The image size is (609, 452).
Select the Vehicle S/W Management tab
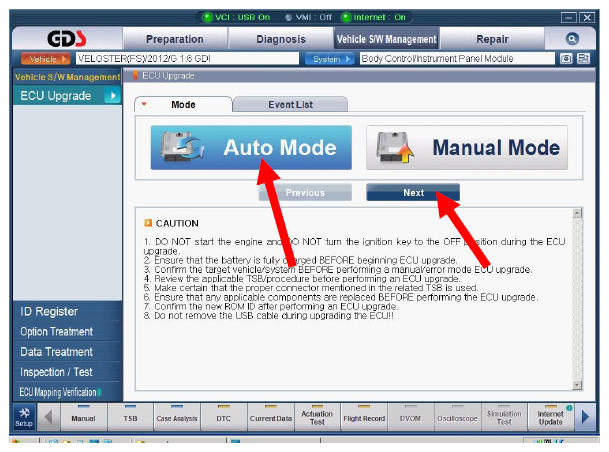386,39
